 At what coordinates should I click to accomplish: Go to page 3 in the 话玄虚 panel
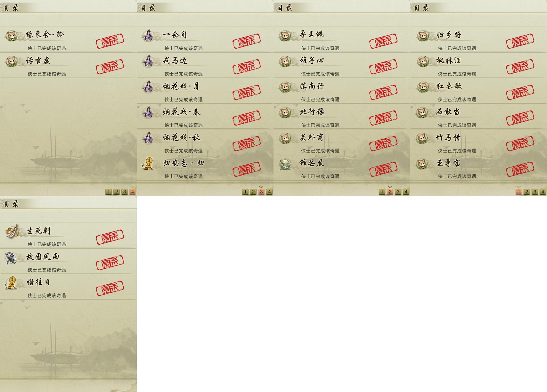pyautogui.click(x=124, y=192)
